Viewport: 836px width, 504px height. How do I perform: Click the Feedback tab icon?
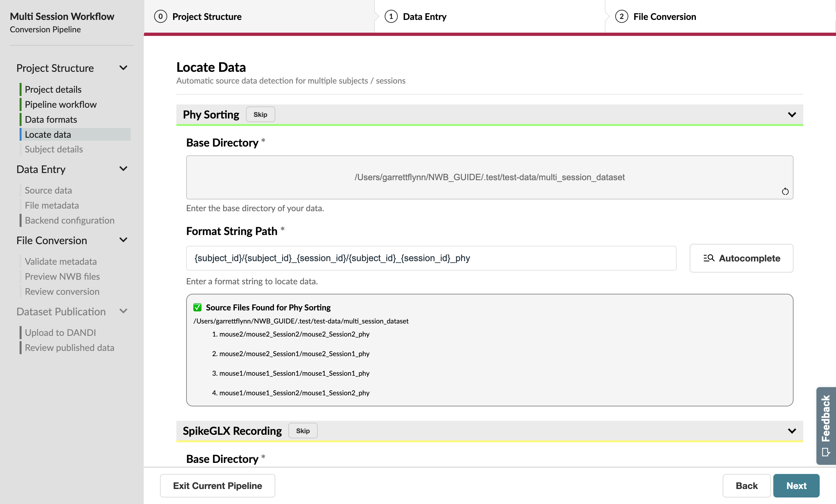coord(826,452)
